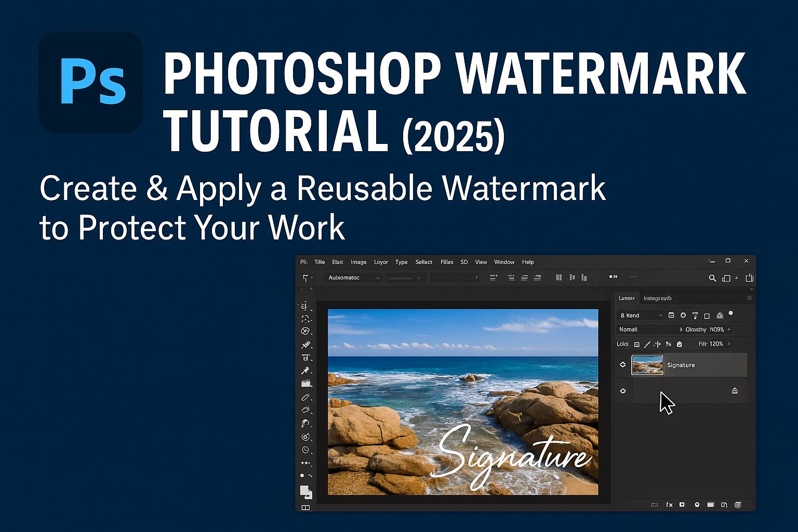Open the & Kend filter type dropdown
This screenshot has width=798, height=532.
click(x=640, y=315)
